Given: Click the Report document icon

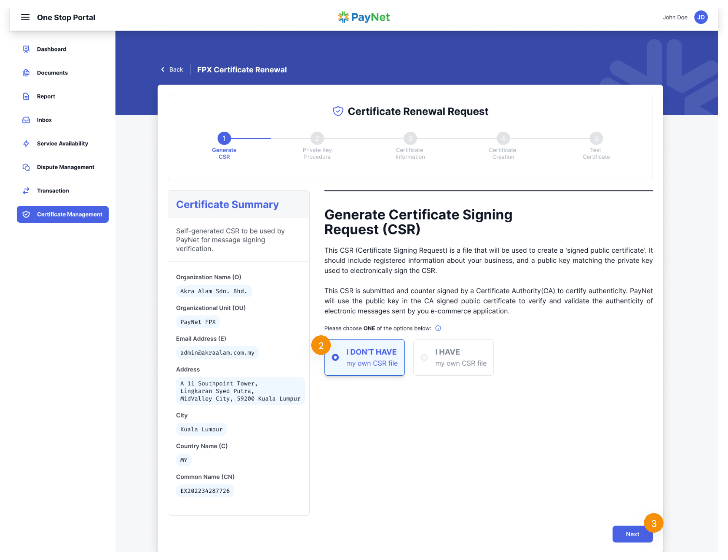Looking at the screenshot, I should pos(26,96).
